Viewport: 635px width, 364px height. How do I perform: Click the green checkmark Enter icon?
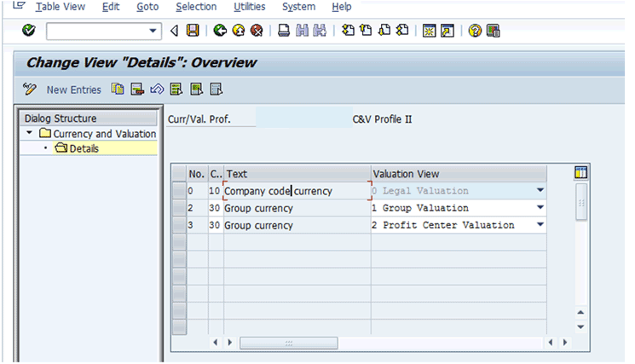click(29, 31)
